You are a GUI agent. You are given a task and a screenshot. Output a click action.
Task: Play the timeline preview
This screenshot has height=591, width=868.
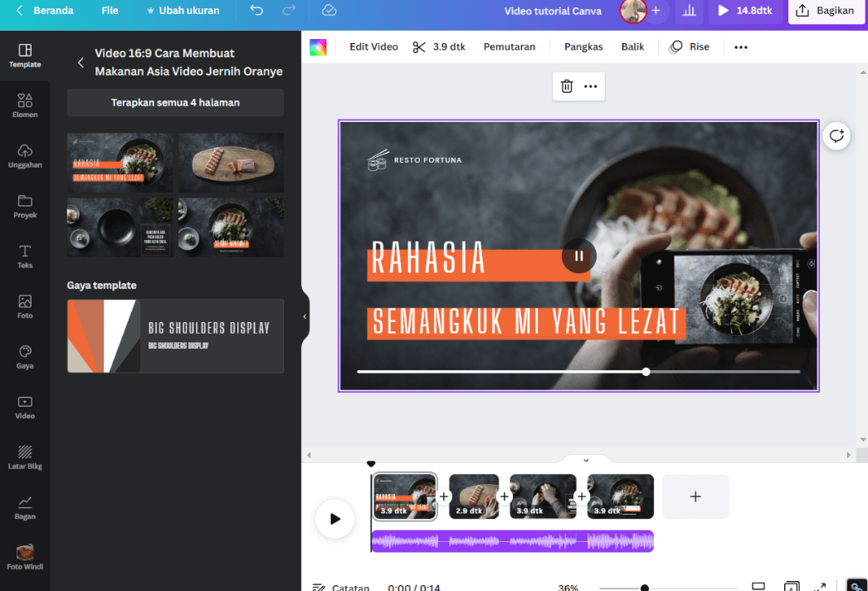(x=335, y=519)
